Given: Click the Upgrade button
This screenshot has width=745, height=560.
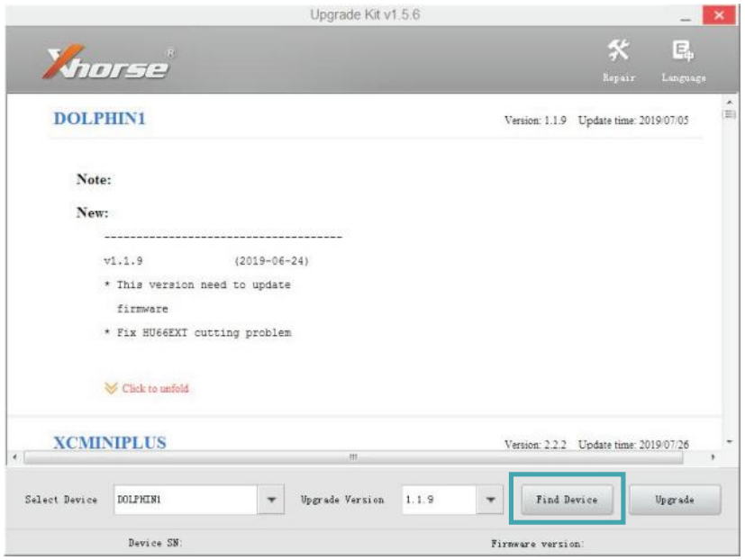Looking at the screenshot, I should 675,499.
